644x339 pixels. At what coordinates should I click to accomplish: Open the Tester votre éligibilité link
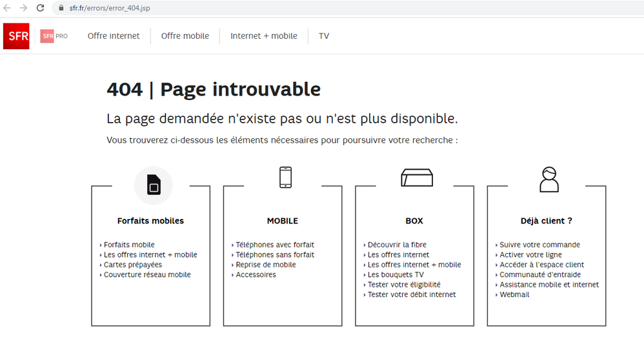(x=404, y=284)
